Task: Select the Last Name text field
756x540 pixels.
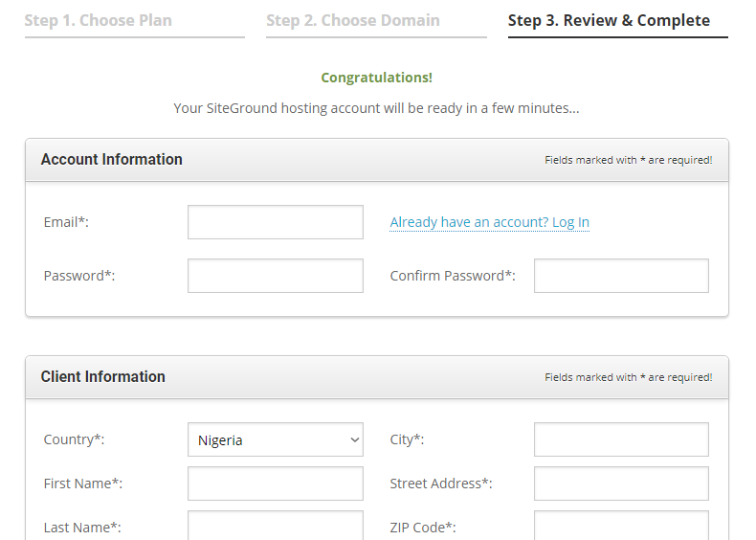Action: coord(276,526)
